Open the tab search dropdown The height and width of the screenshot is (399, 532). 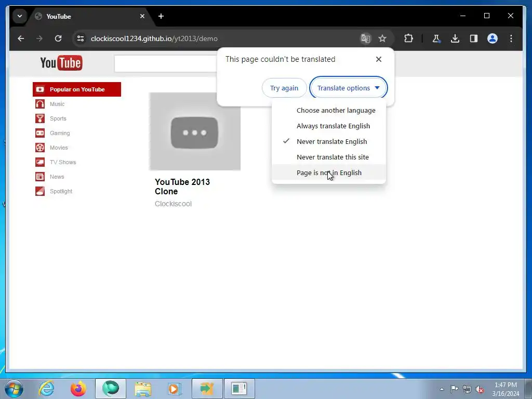point(20,16)
